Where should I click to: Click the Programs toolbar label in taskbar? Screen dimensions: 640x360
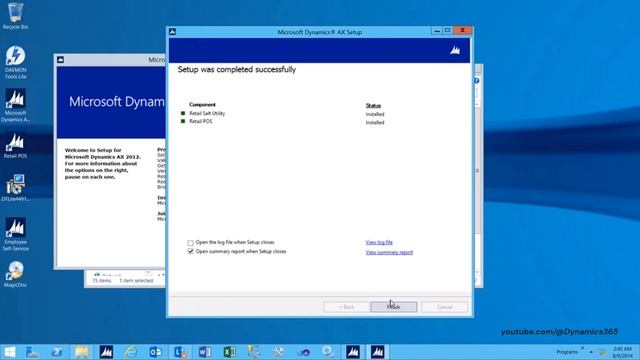tap(567, 352)
